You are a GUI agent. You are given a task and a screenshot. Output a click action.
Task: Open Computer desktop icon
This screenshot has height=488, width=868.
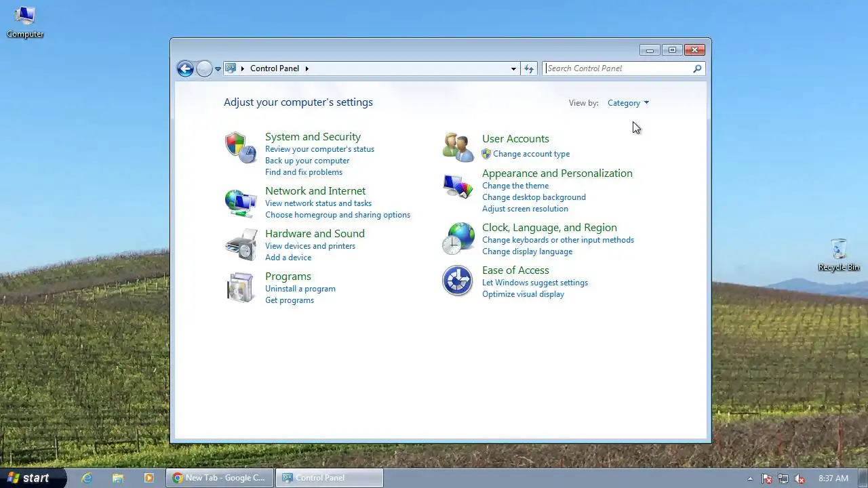[25, 22]
